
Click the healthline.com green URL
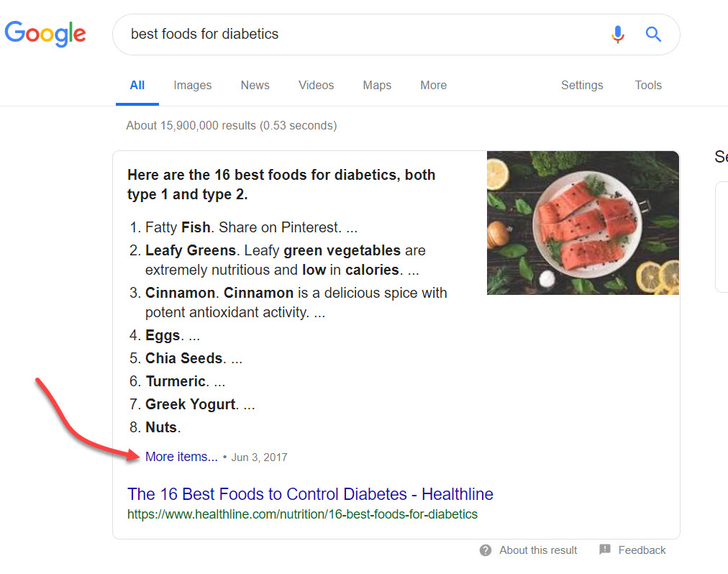pyautogui.click(x=302, y=514)
